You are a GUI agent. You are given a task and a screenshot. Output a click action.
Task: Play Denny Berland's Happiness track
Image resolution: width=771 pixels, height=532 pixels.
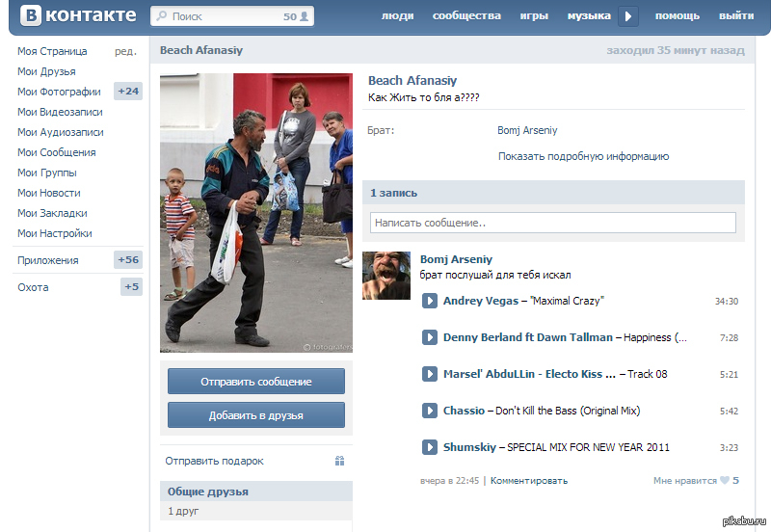coord(430,337)
